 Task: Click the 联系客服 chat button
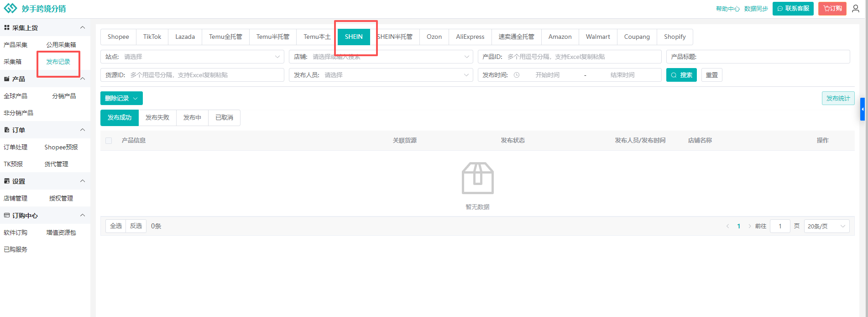pos(793,9)
